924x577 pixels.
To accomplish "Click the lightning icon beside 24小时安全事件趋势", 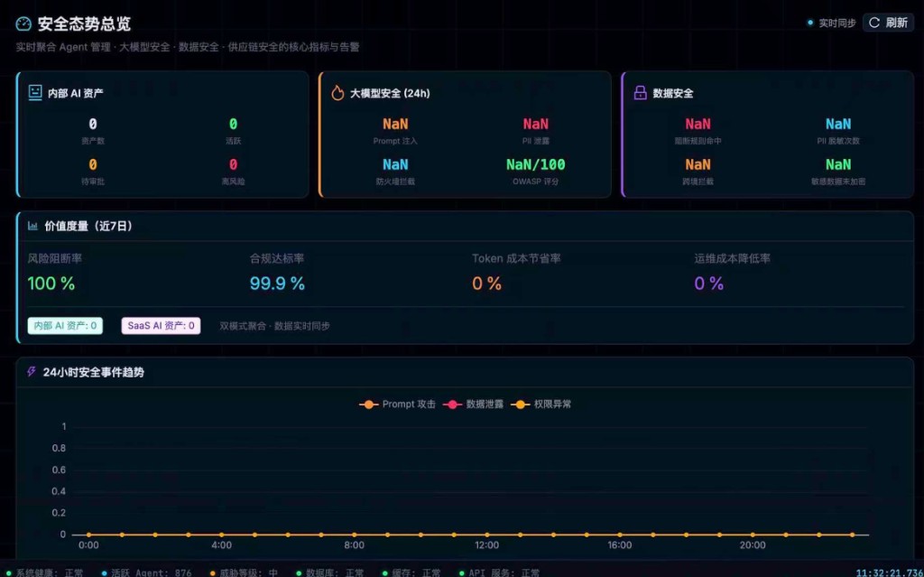I will (32, 372).
